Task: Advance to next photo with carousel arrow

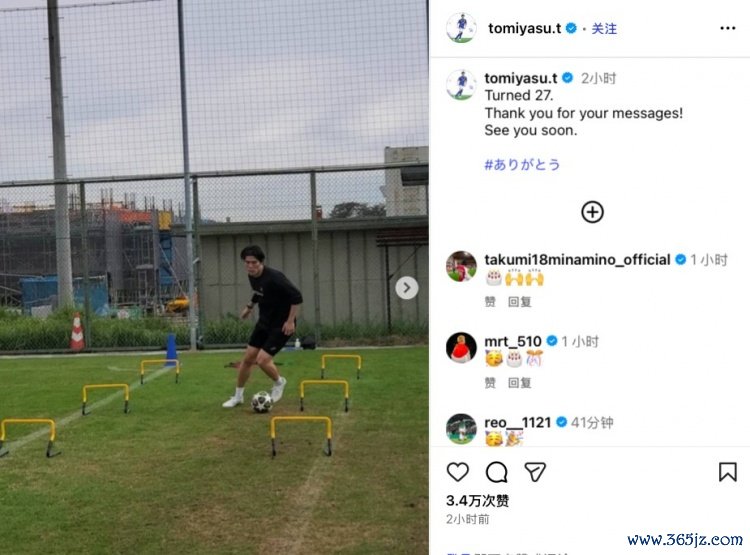Action: (x=407, y=288)
